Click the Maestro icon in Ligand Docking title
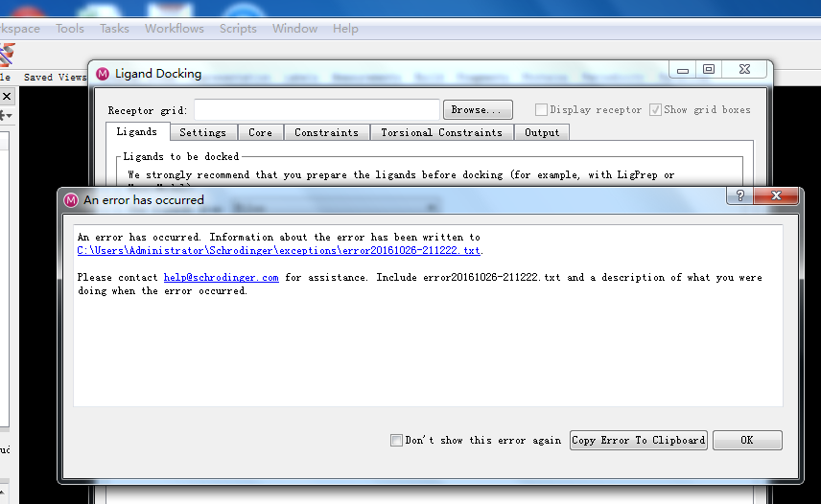821x504 pixels. coord(103,74)
